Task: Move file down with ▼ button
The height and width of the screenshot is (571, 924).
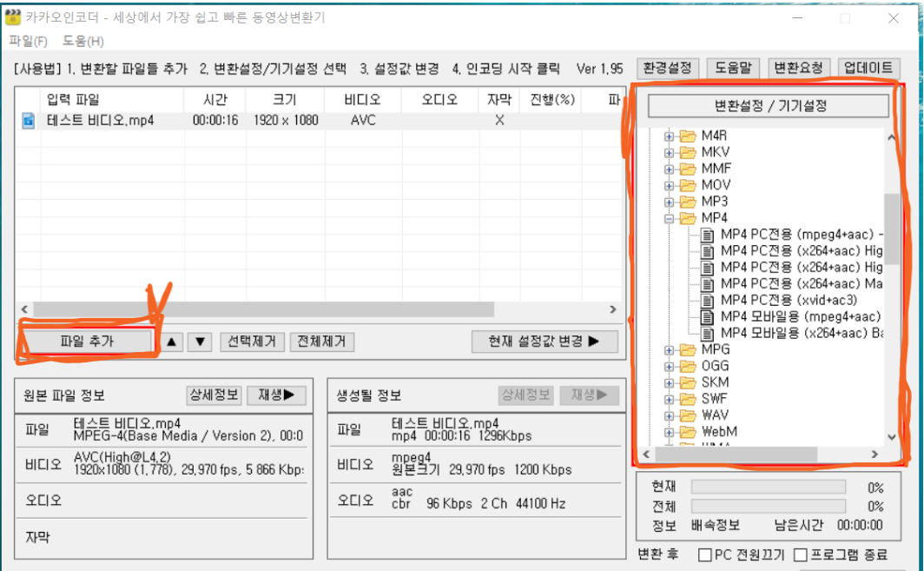Action: pyautogui.click(x=200, y=342)
